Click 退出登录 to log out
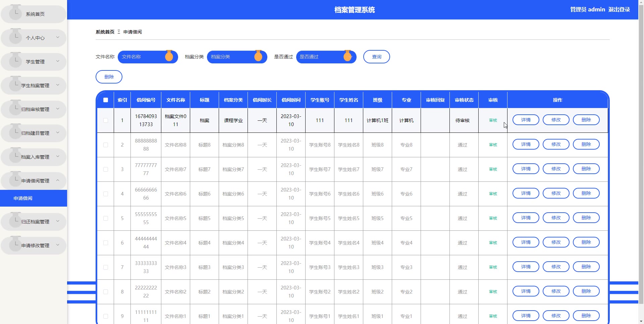Viewport: 644px width, 324px height. point(619,9)
